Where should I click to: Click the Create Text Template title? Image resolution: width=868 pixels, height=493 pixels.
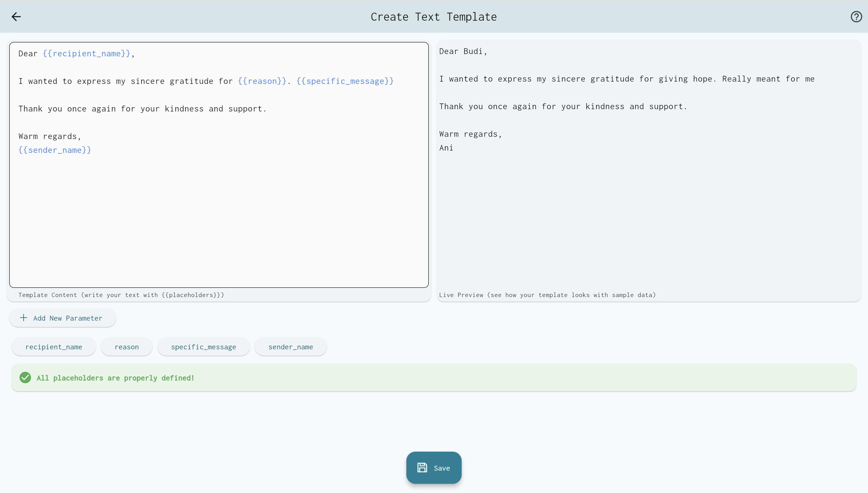tap(434, 17)
